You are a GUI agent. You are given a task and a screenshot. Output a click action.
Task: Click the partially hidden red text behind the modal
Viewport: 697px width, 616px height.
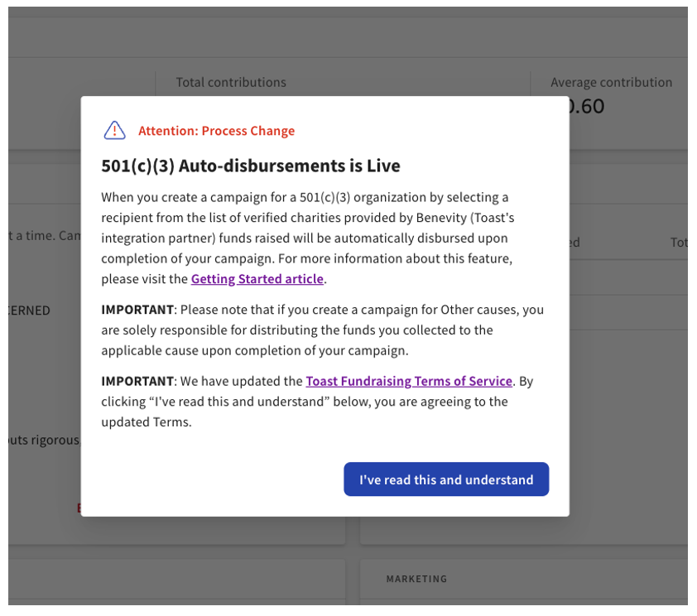tap(79, 508)
